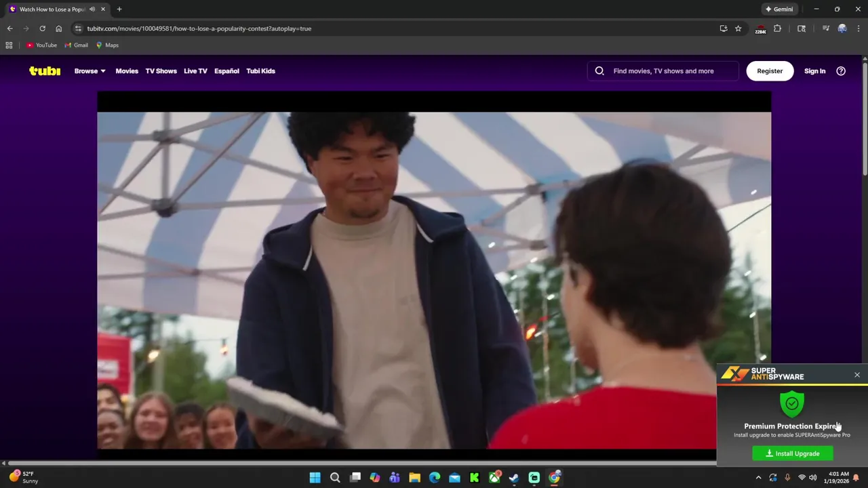Open the Maps bookmark
The image size is (868, 488).
(107, 45)
